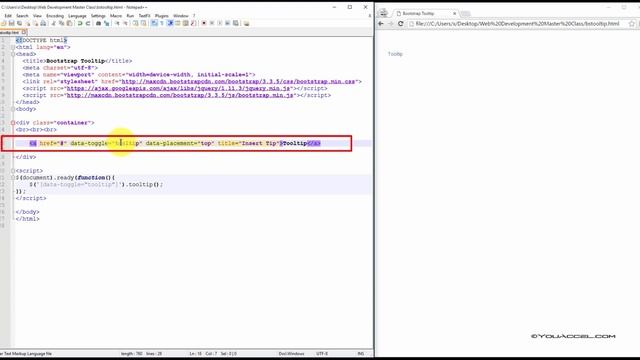This screenshot has height=360, width=640.
Task: Click the Function list toolbar icon
Action: point(193,23)
